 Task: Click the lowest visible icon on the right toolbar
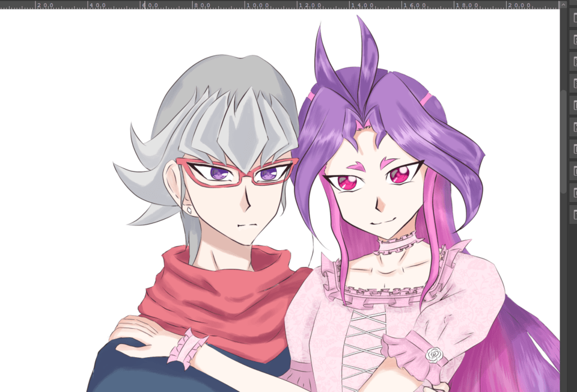tap(572, 212)
